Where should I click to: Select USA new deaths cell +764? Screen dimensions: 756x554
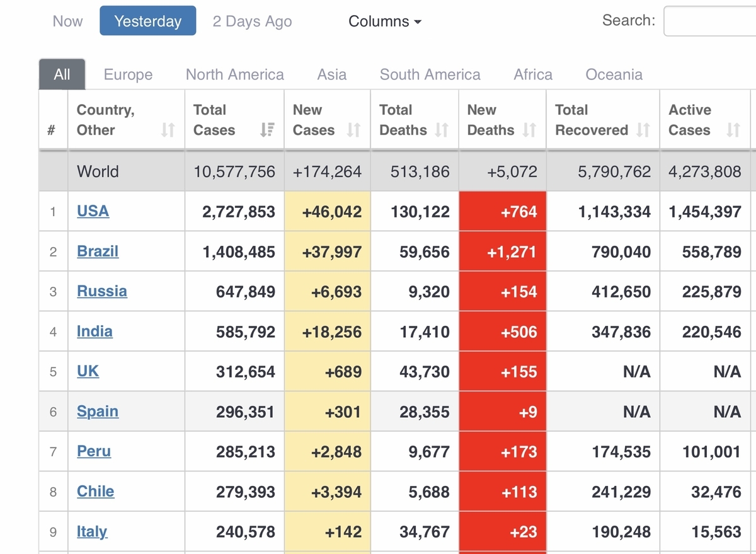[503, 211]
